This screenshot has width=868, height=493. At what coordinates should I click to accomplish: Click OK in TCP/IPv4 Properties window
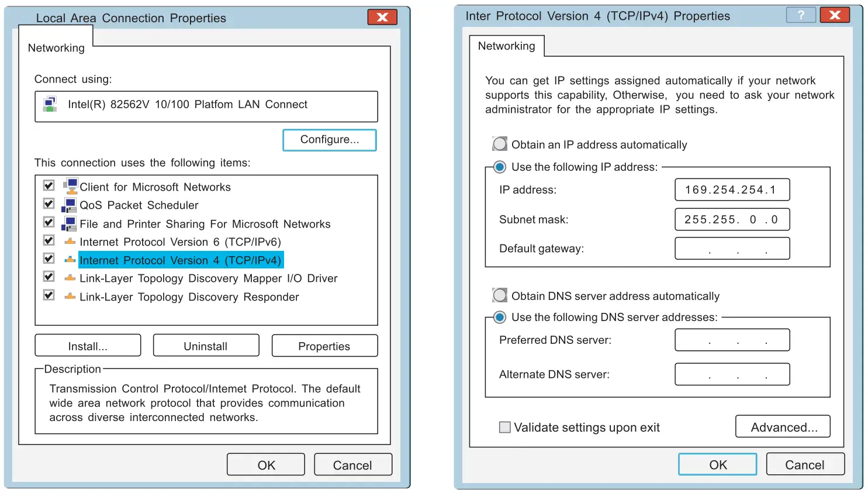[718, 464]
